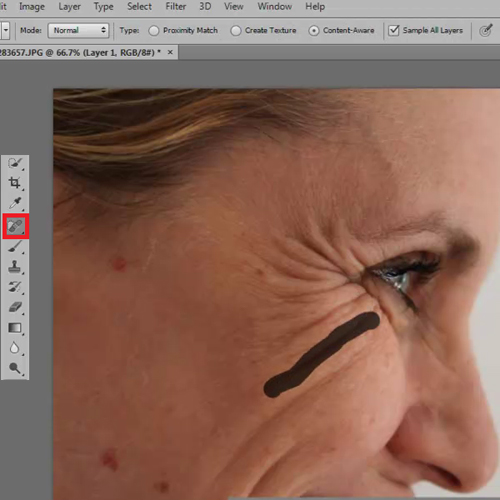Toggle tablet pressure size icon

pos(486,30)
